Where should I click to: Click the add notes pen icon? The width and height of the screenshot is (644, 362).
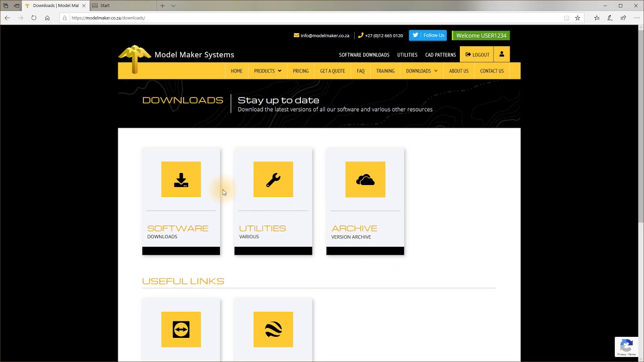pyautogui.click(x=610, y=18)
